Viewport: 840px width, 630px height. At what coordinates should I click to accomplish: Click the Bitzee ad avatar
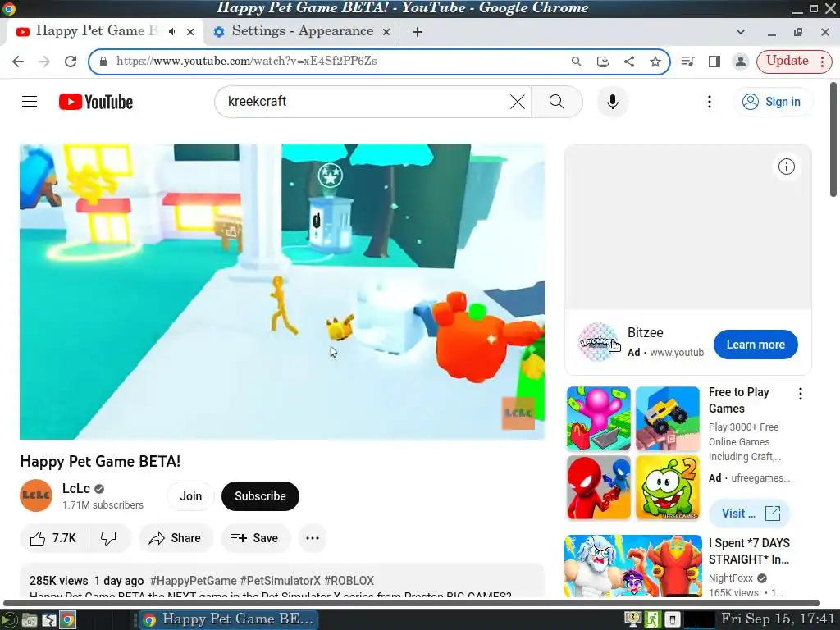598,342
